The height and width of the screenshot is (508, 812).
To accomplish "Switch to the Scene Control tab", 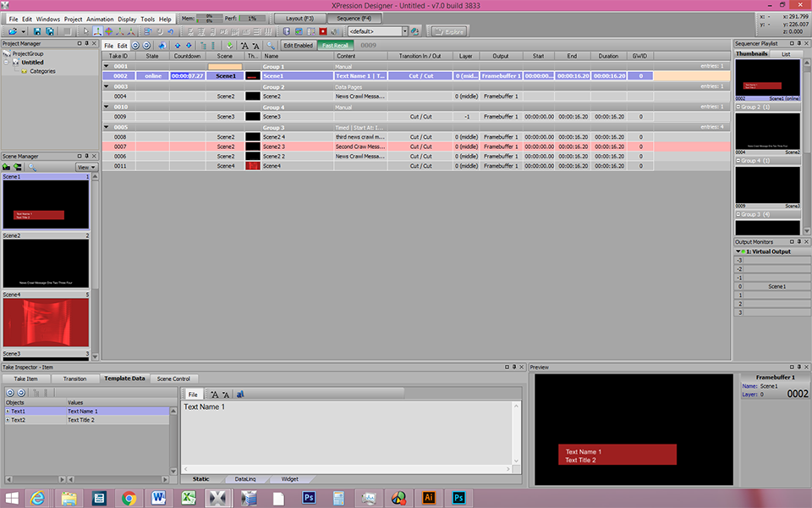I will click(x=174, y=378).
